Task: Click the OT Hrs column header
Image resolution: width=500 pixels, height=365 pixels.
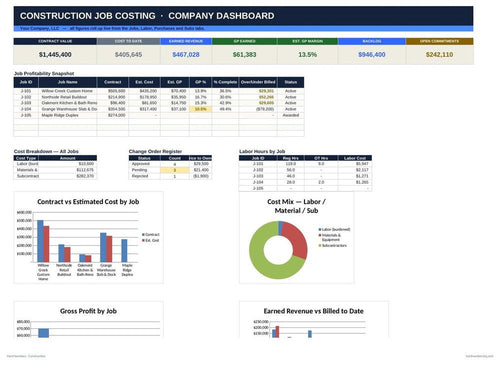Action: coord(321,158)
